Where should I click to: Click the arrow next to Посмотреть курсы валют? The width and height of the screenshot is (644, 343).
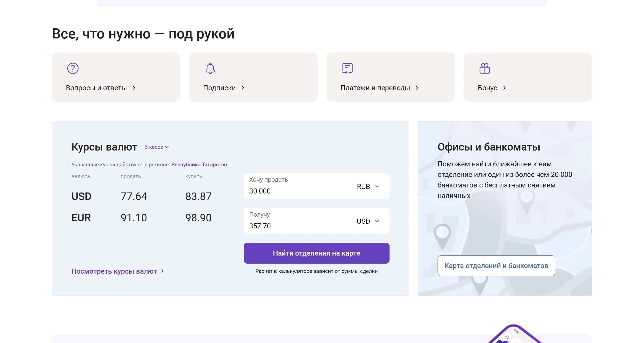(163, 271)
